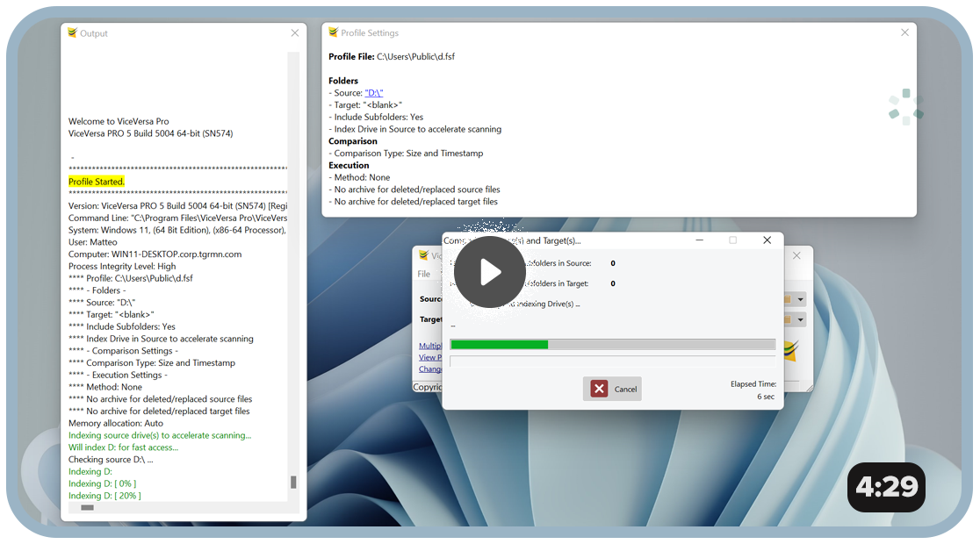The width and height of the screenshot is (980, 544).
Task: Close the Profile Settings window
Action: click(x=904, y=32)
